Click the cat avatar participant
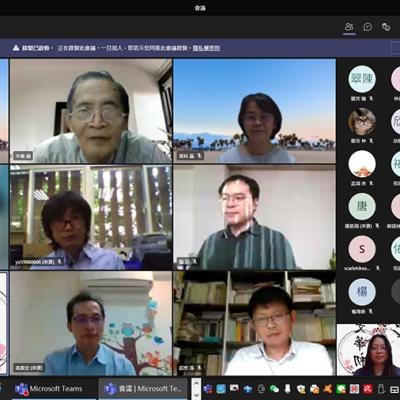The width and height of the screenshot is (400, 400). click(362, 122)
